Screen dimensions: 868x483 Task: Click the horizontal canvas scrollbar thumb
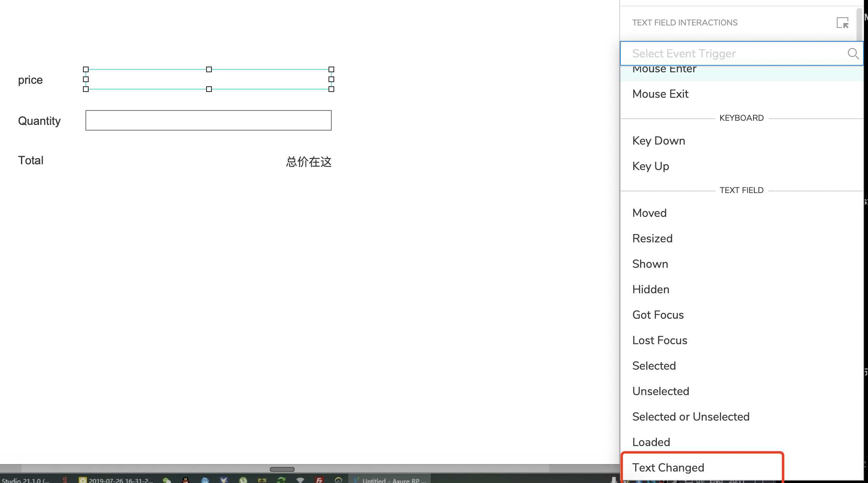[x=282, y=469]
